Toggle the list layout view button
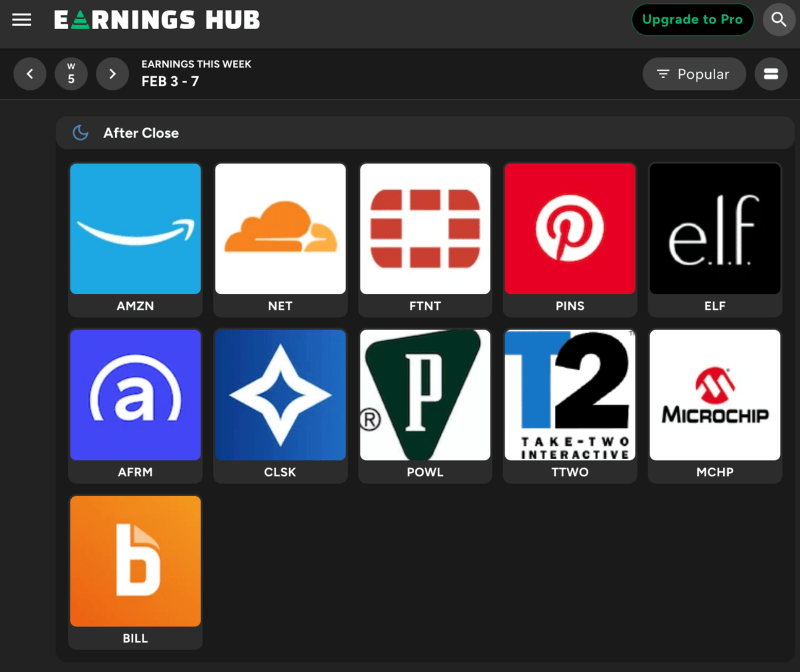800x672 pixels. (x=771, y=74)
